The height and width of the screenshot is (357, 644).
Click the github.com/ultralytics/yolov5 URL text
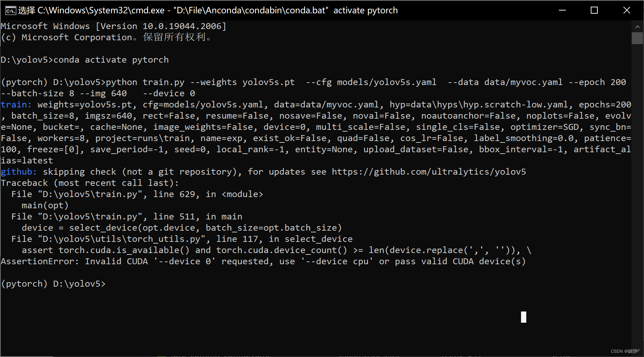(x=429, y=172)
